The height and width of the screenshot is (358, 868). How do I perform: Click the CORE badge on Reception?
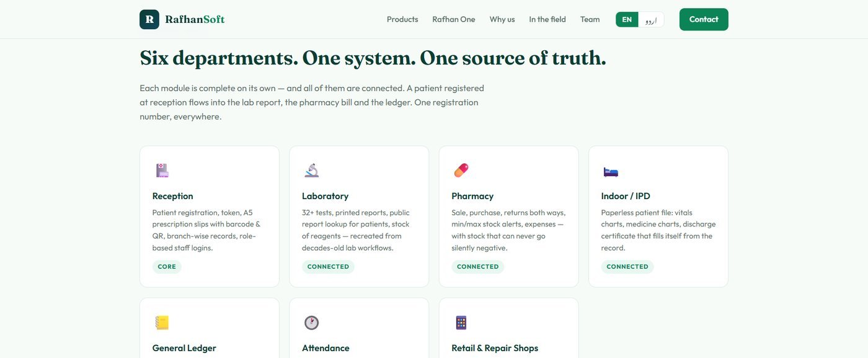click(167, 267)
